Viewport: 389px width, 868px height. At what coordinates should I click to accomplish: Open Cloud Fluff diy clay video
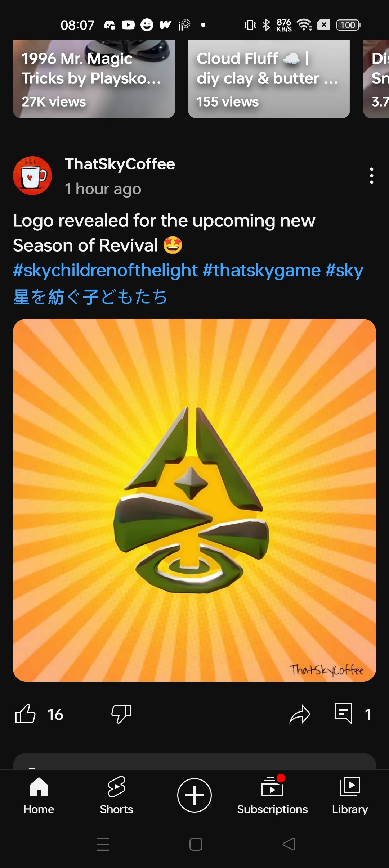pyautogui.click(x=269, y=79)
